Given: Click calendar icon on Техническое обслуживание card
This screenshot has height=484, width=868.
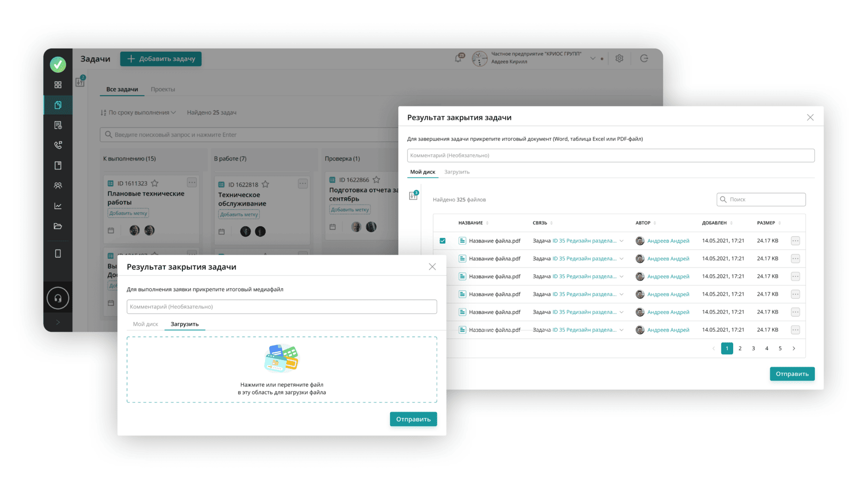Looking at the screenshot, I should 222,231.
